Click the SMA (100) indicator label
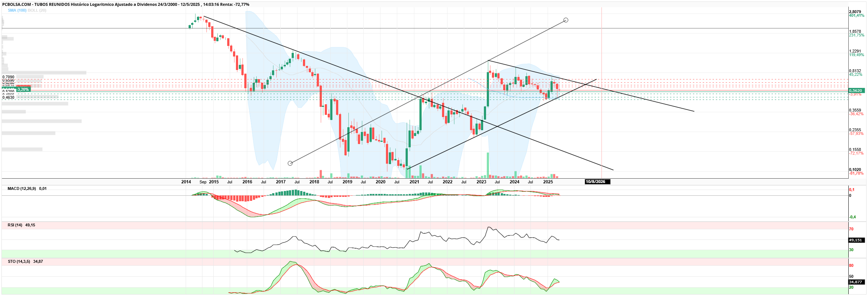 17,10
